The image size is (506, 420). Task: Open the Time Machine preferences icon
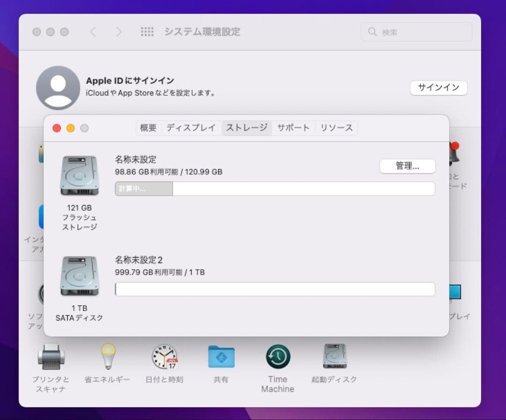tap(277, 356)
